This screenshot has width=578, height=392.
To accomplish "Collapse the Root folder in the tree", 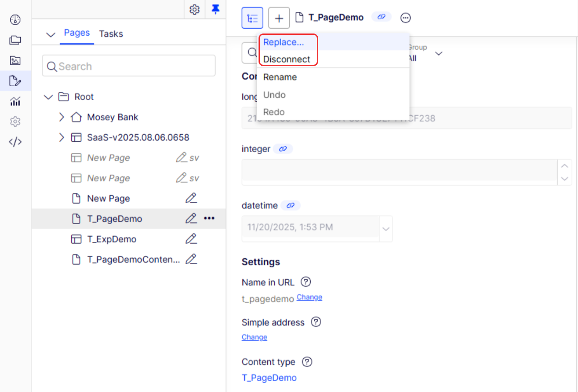I will [48, 97].
